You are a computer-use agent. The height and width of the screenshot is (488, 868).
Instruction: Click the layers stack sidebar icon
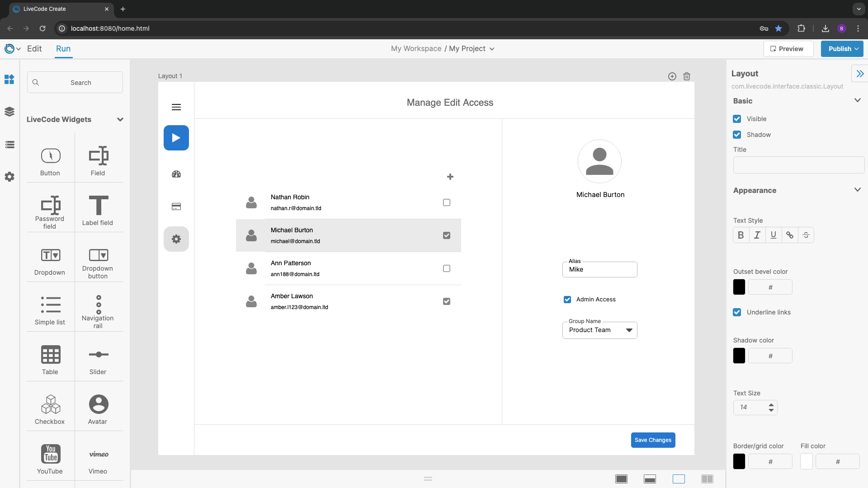pyautogui.click(x=9, y=112)
